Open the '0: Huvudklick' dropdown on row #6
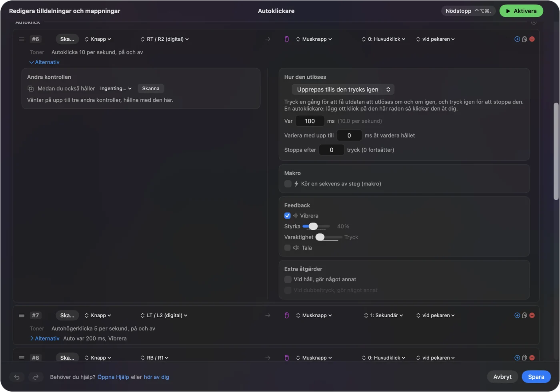This screenshot has width=560, height=392. coord(384,39)
